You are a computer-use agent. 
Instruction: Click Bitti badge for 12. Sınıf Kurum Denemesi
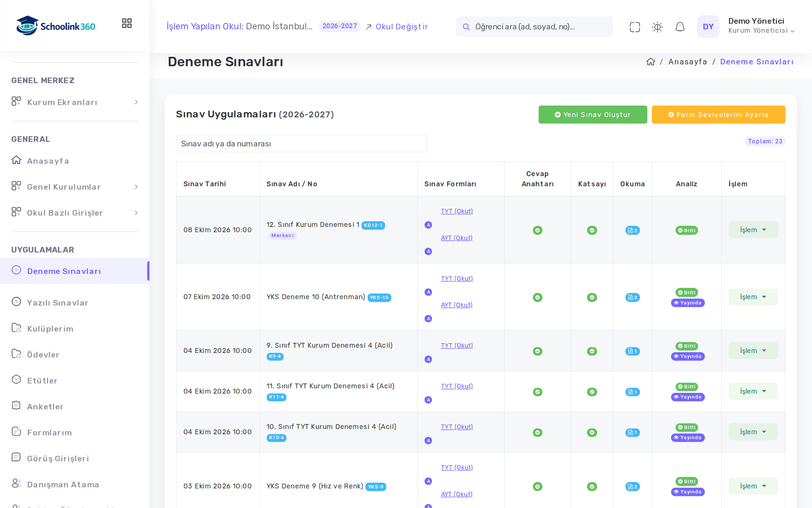(686, 230)
